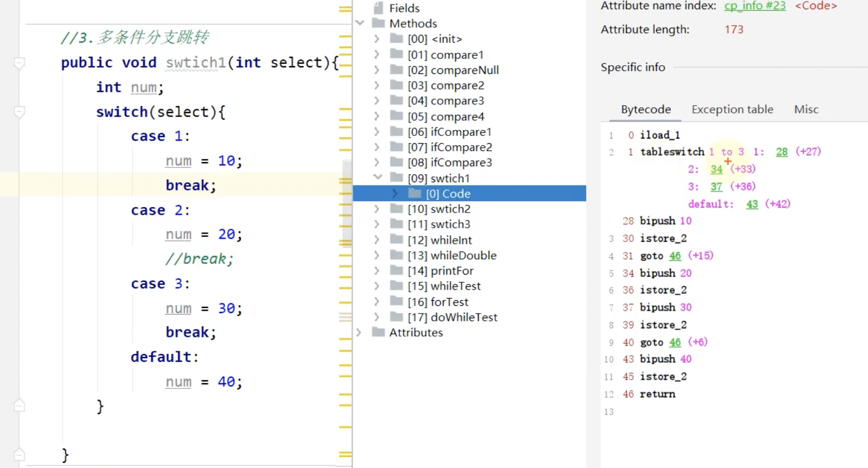
Task: Click 'bipush 20' instruction at offset 34
Action: (x=665, y=273)
